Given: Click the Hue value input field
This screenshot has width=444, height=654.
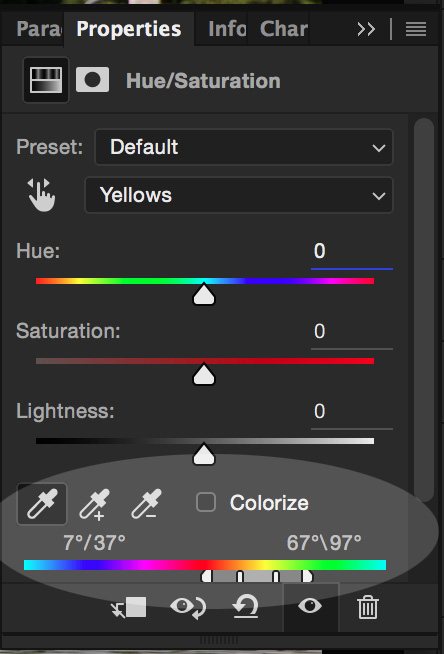Looking at the screenshot, I should pyautogui.click(x=352, y=252).
